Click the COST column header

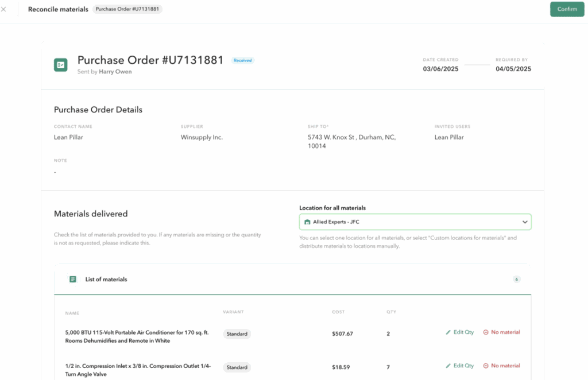pos(338,312)
